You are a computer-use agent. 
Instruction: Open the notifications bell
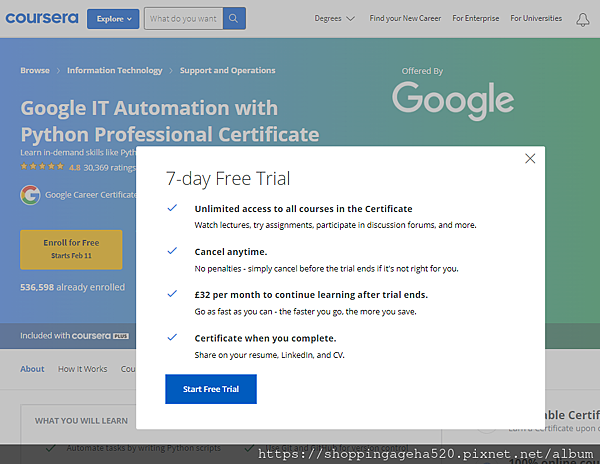point(583,19)
